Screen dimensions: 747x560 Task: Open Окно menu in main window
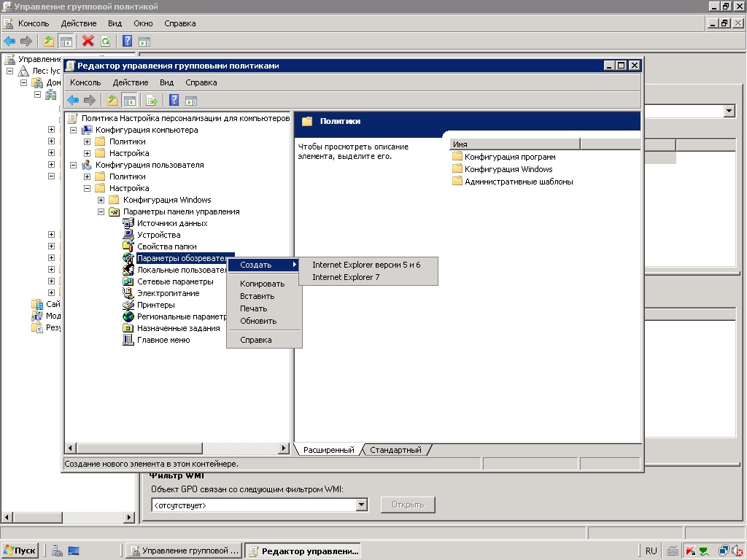(x=143, y=23)
